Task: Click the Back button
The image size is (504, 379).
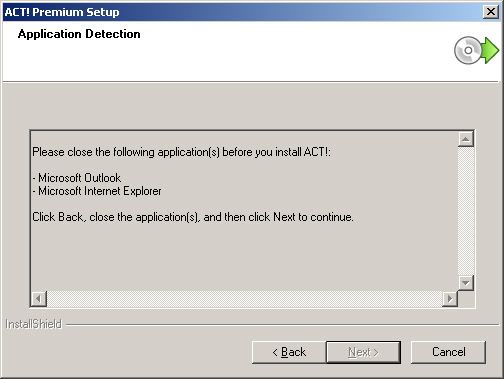Action: click(x=289, y=352)
